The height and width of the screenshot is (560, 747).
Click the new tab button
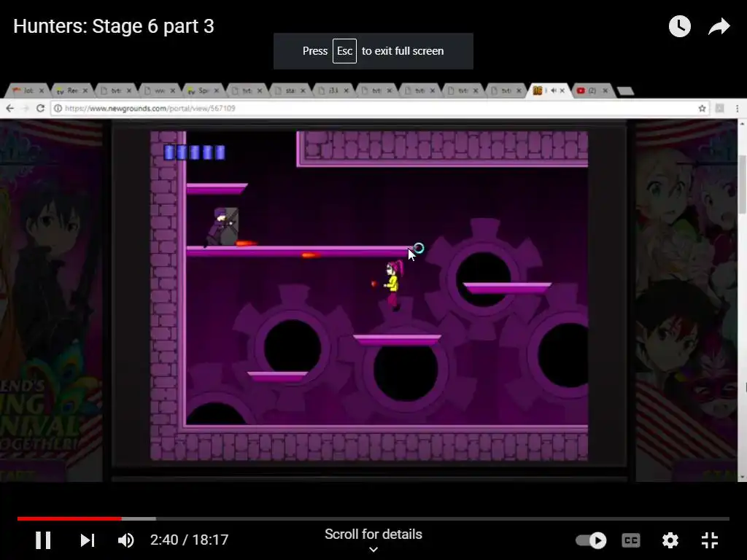(x=625, y=91)
